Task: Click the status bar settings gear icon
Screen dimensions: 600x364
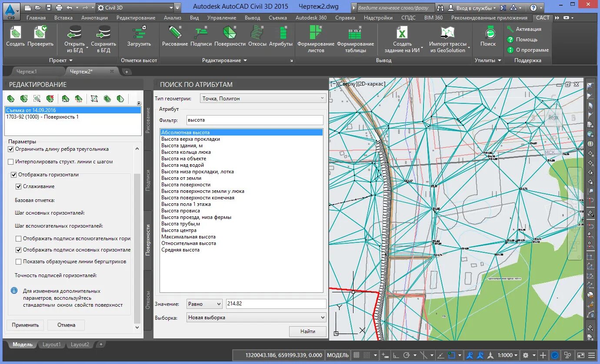Action: click(526, 355)
